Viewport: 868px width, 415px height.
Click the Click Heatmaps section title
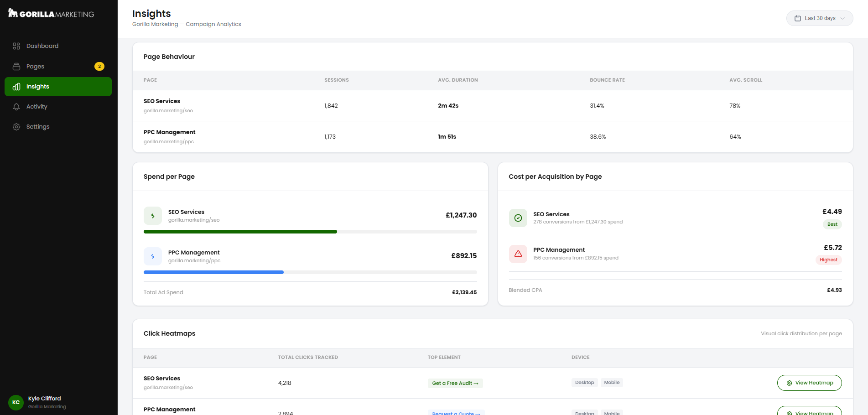(x=169, y=334)
